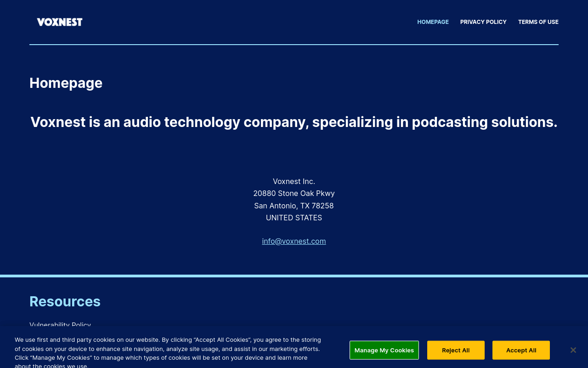Select the Homepage heading text
The width and height of the screenshot is (588, 368).
(x=66, y=83)
